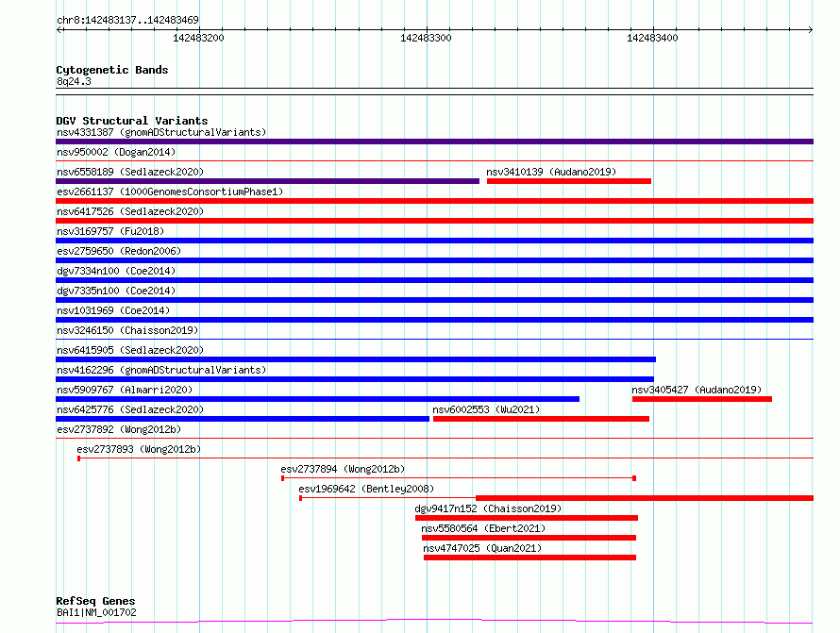Open esv2759650 (Redon2006) variant label
The height and width of the screenshot is (633, 840).
119,251
